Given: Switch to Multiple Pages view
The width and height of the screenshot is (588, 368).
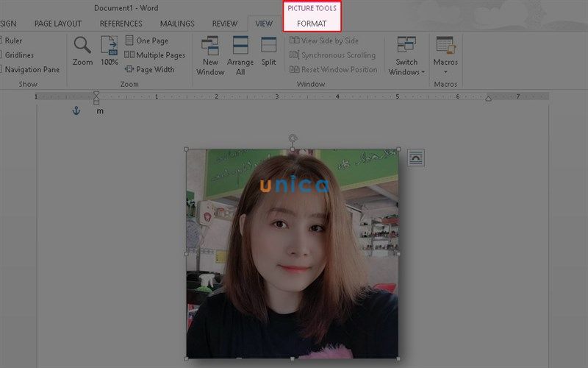Looking at the screenshot, I should tap(155, 54).
